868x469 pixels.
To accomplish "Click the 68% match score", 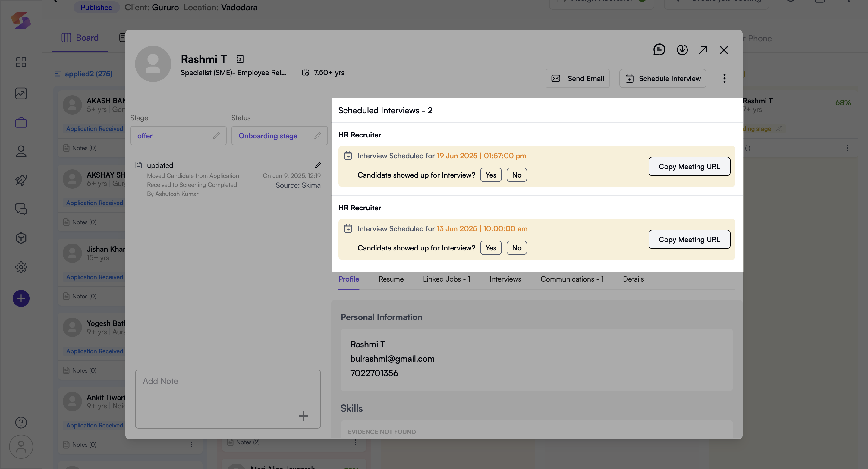I will pyautogui.click(x=843, y=103).
